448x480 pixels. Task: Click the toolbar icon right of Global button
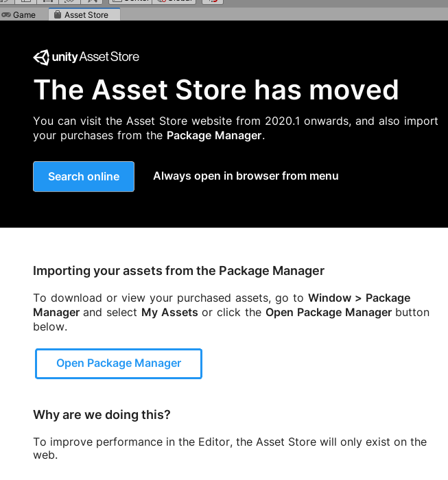[213, 1]
